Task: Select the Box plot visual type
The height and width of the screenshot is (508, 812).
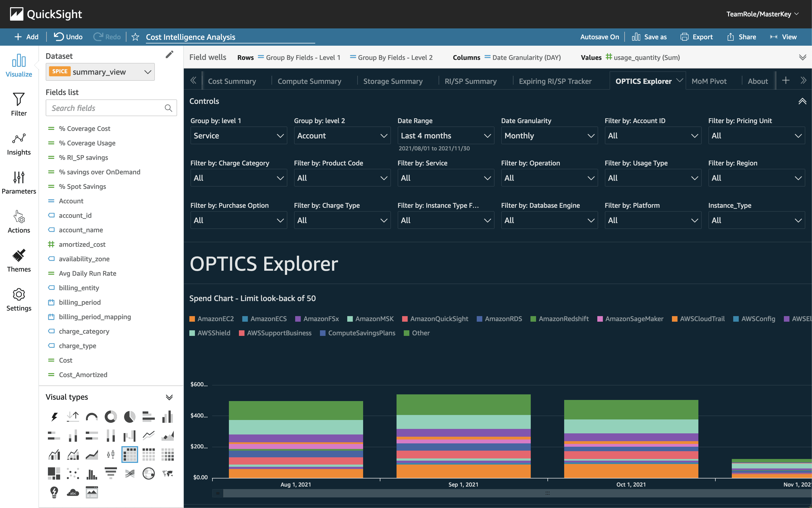Action: pos(111,455)
